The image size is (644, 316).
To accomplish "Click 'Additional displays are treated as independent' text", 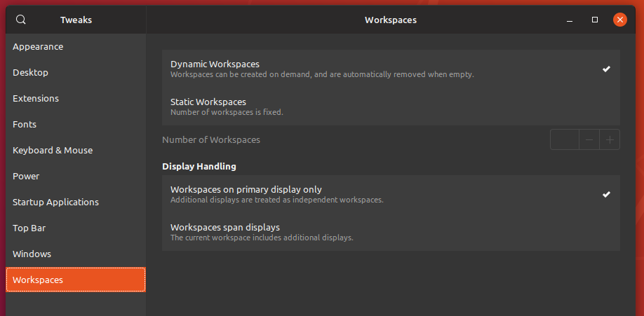I will (277, 200).
